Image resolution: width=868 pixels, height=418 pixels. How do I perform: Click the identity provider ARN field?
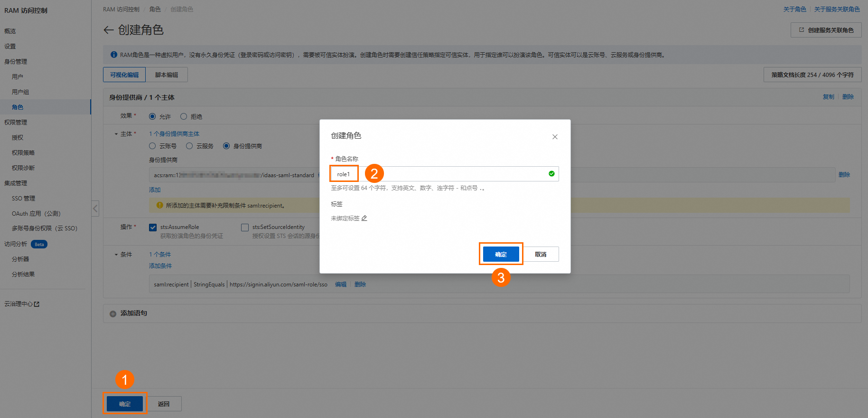pos(492,175)
